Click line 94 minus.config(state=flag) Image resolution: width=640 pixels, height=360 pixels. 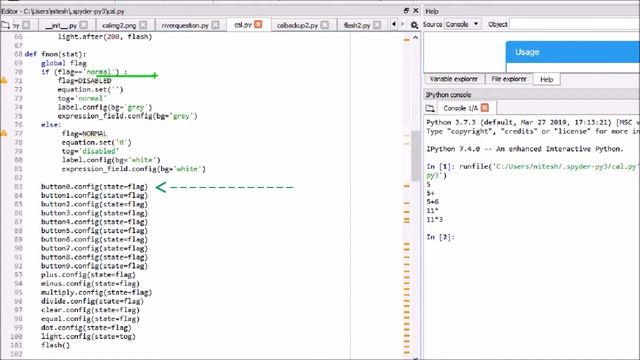[90, 283]
